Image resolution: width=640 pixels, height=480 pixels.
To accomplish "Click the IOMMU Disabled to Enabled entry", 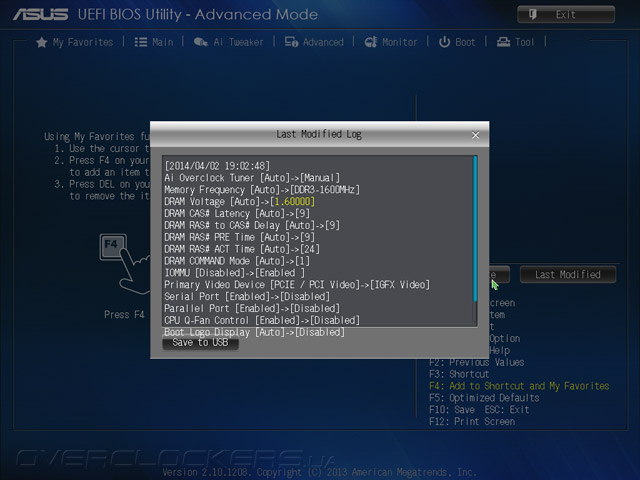I will point(234,273).
